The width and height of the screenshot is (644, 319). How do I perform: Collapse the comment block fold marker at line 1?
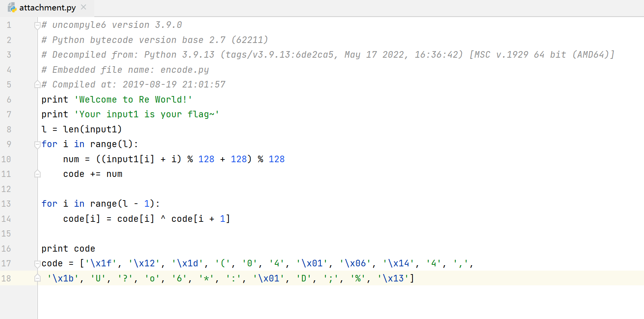pos(37,26)
